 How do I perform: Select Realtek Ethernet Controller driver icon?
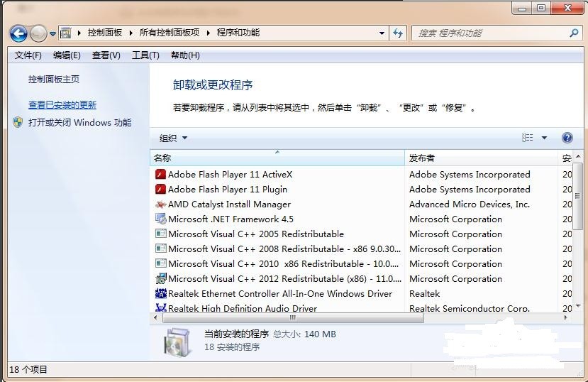point(160,294)
